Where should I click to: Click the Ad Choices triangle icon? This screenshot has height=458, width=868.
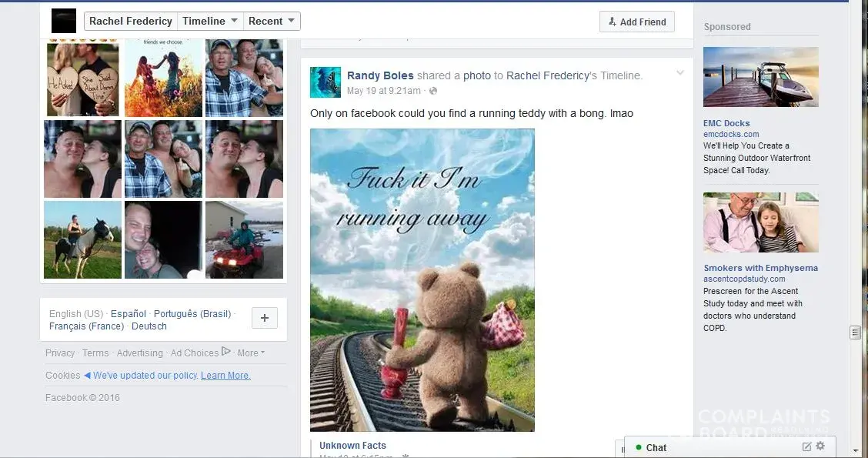225,351
